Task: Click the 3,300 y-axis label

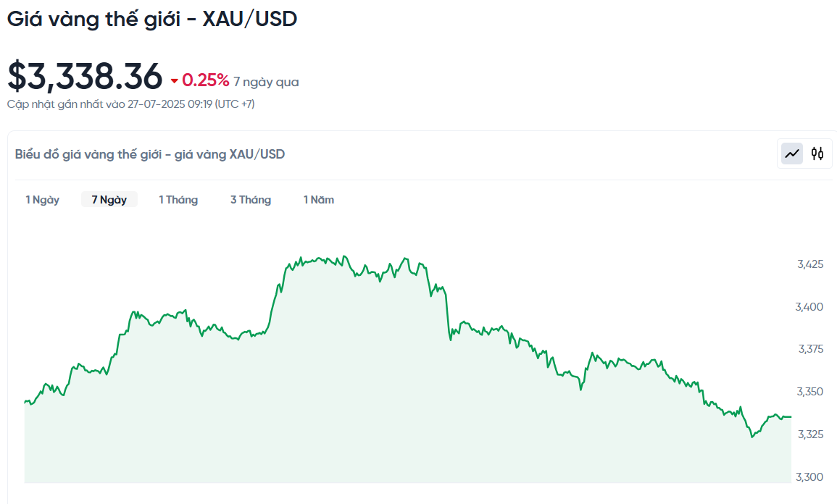Action: point(809,476)
